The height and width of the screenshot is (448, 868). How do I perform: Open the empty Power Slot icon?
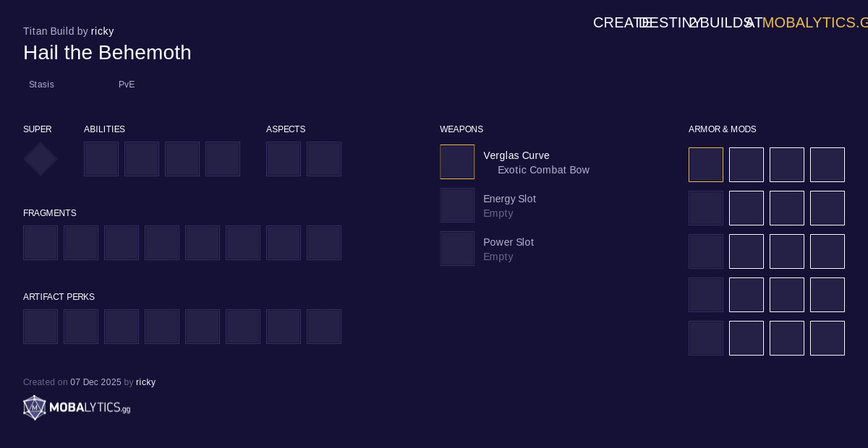click(457, 249)
